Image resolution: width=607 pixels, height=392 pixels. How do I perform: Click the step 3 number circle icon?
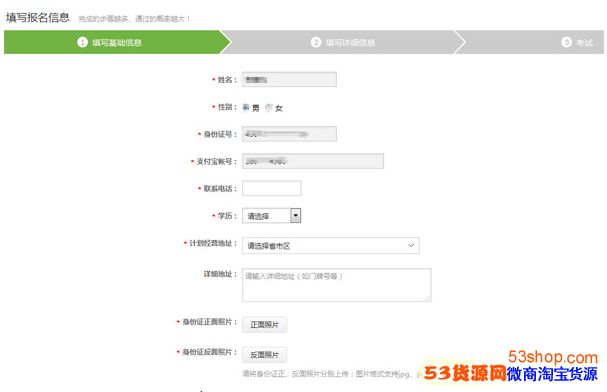(566, 42)
